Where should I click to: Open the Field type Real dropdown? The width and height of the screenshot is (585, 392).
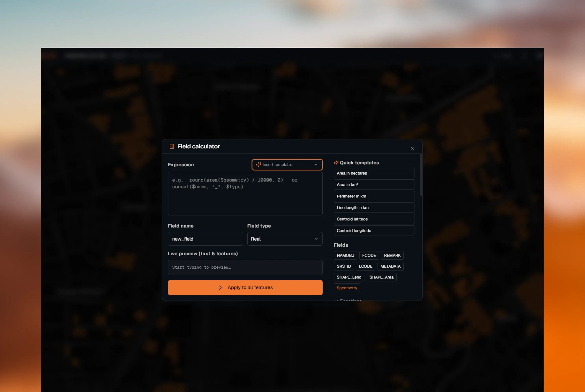pyautogui.click(x=285, y=239)
